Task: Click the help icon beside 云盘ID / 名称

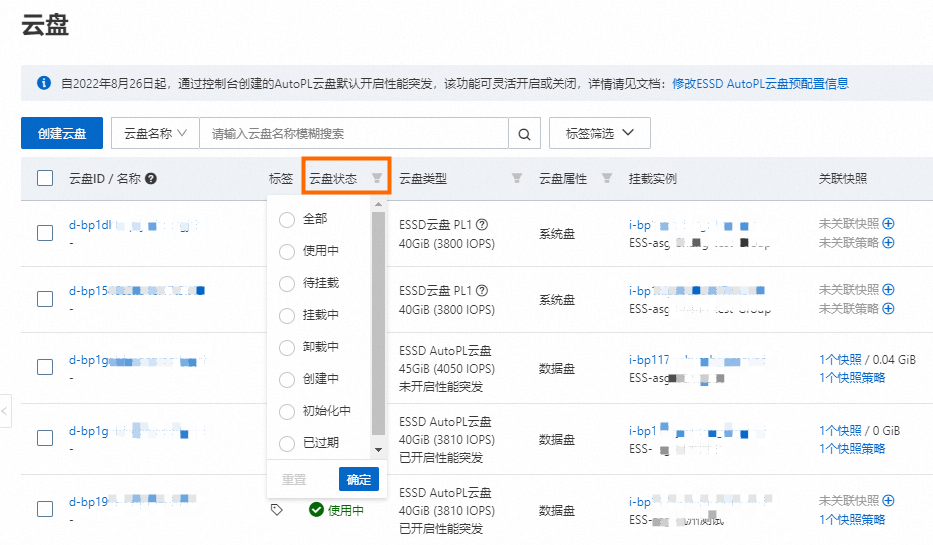Action: click(151, 179)
